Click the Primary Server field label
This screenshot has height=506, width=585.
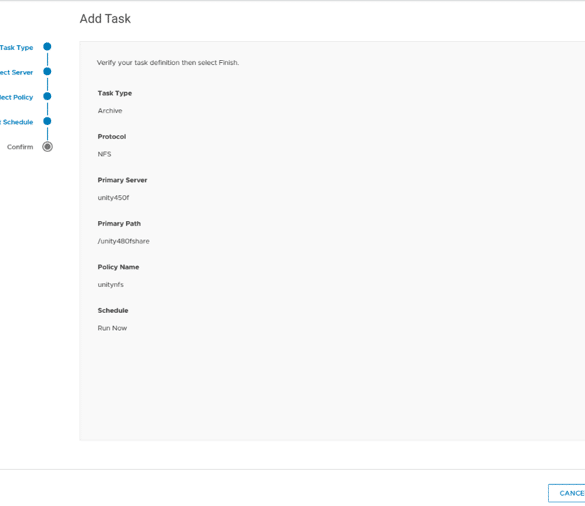click(122, 180)
